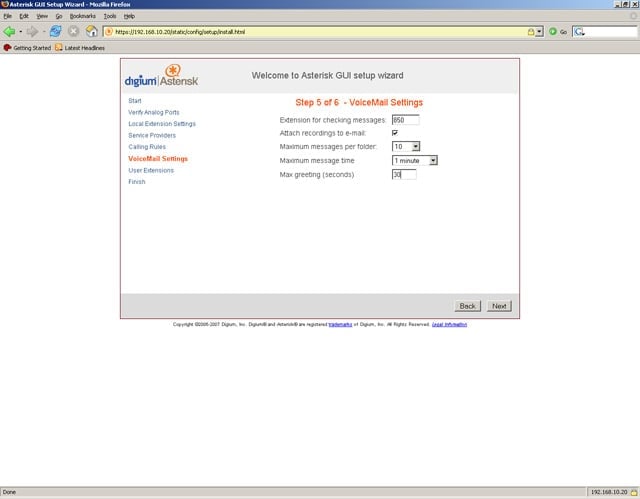Click Extension for checking messages field
This screenshot has width=640, height=499.
click(405, 120)
